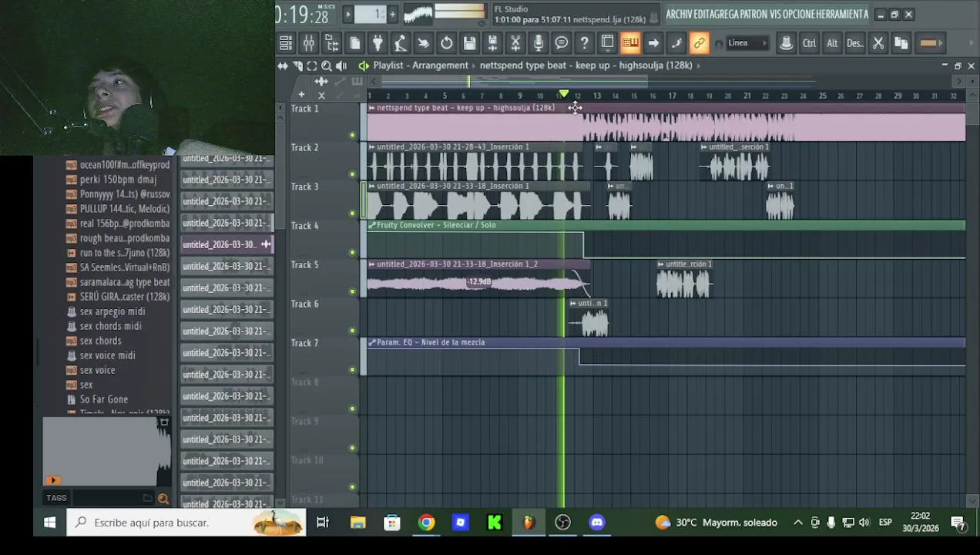This screenshot has width=980, height=555.
Task: Open the plugin picker plug icon
Action: [x=378, y=43]
